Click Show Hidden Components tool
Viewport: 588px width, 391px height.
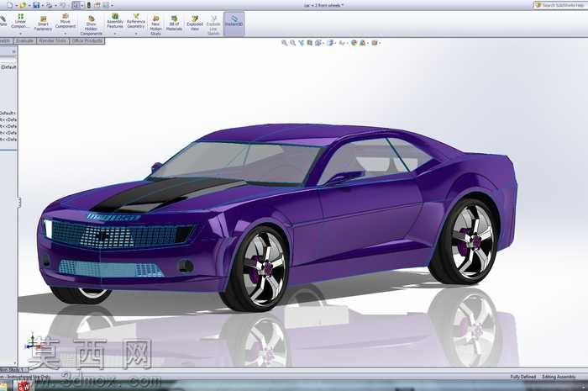(x=91, y=25)
